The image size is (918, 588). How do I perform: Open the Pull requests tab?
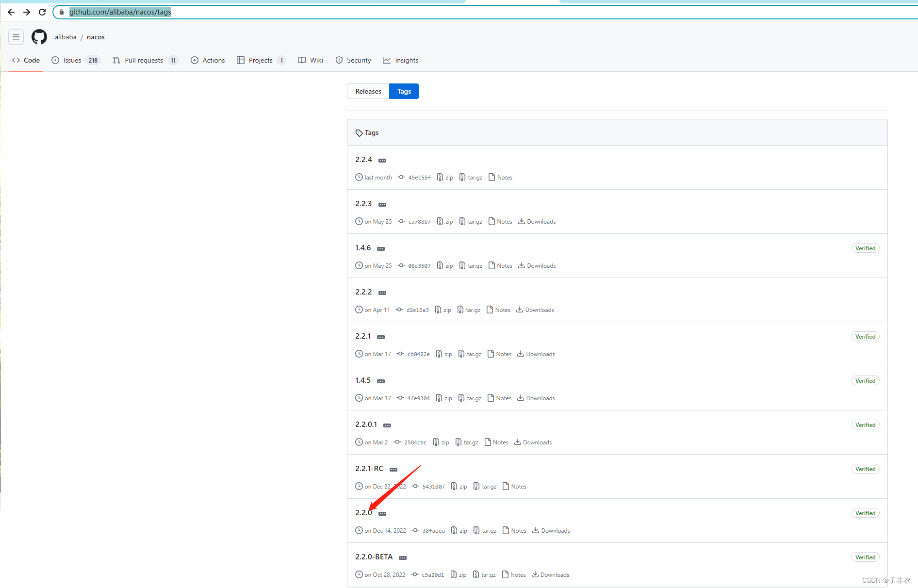click(146, 60)
